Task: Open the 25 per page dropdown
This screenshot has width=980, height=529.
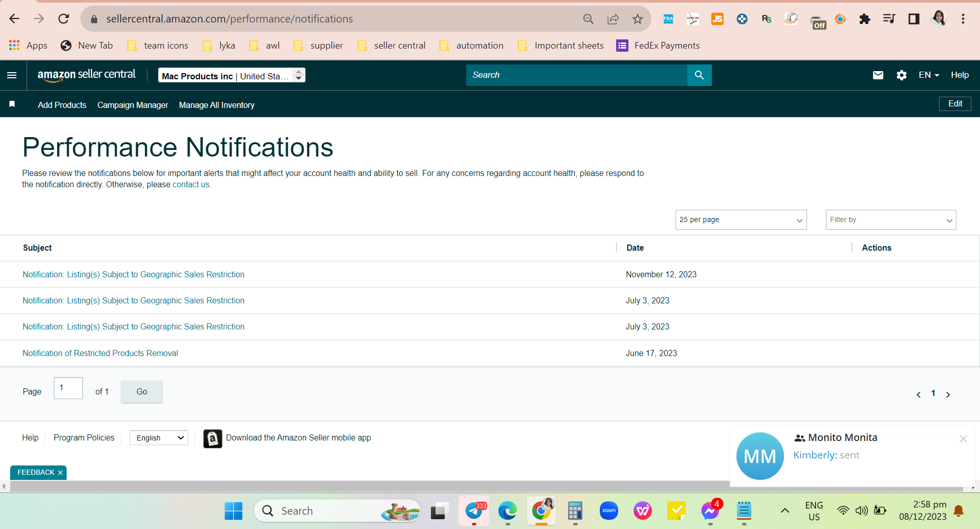Action: pos(741,220)
